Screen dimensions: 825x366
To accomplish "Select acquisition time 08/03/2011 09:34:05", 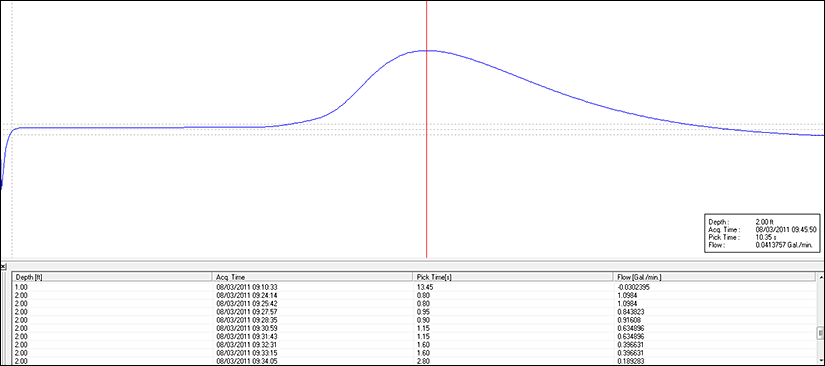I will (x=247, y=361).
